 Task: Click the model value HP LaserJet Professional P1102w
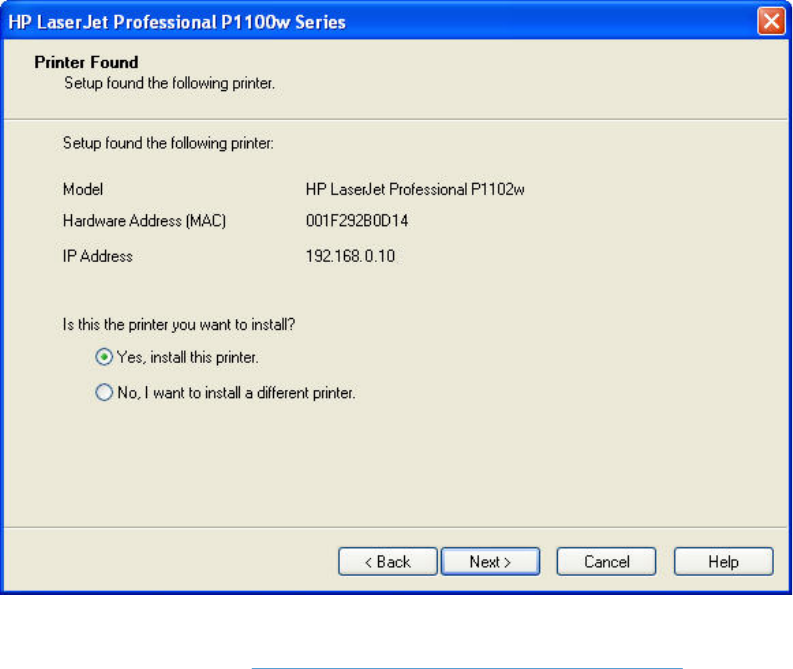tap(415, 188)
